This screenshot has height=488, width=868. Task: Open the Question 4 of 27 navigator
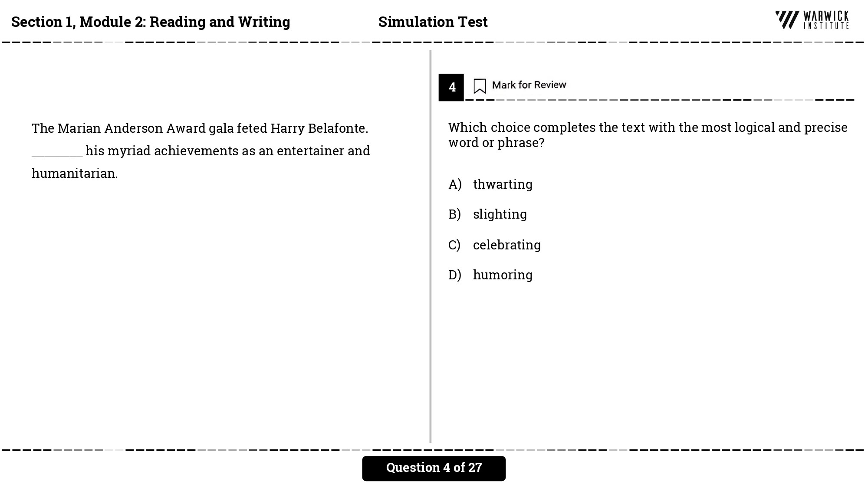click(x=434, y=468)
